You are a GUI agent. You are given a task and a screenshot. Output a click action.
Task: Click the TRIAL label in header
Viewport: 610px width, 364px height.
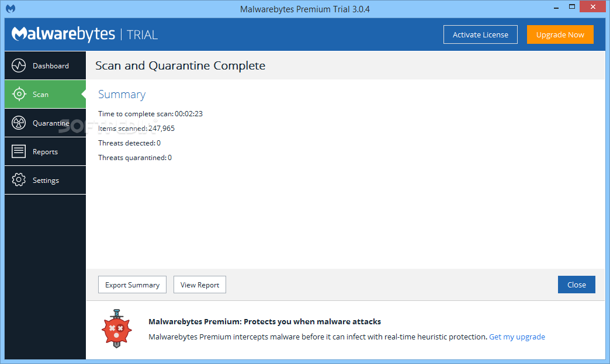142,35
